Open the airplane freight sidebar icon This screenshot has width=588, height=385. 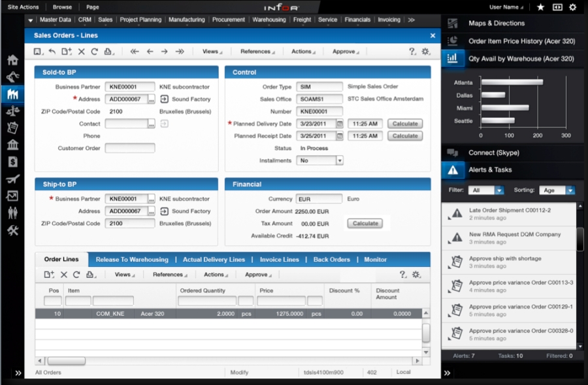coord(12,179)
